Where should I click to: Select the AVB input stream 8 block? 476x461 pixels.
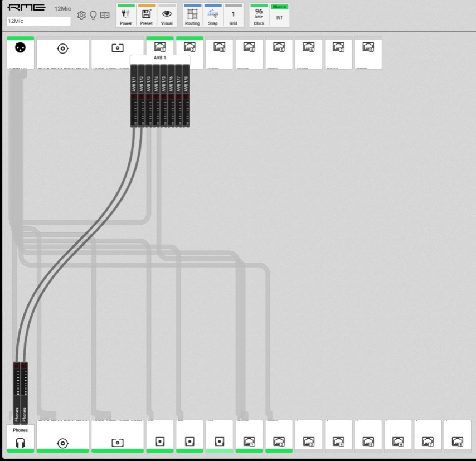[368, 54]
